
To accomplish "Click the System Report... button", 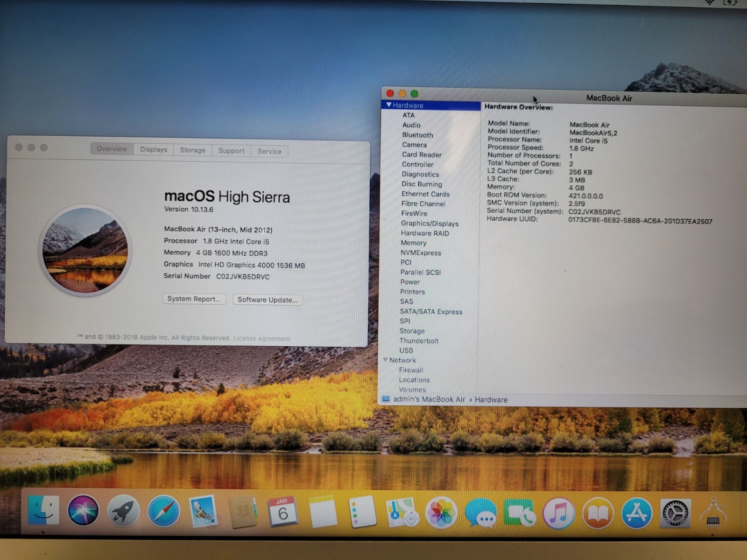I will [x=194, y=299].
